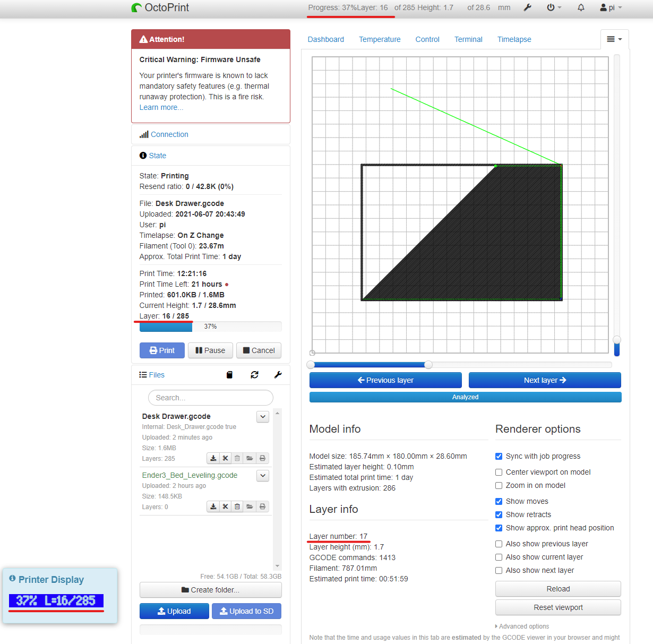Open the power/system dropdown
Viewport: 653px width, 644px height.
(x=553, y=7)
